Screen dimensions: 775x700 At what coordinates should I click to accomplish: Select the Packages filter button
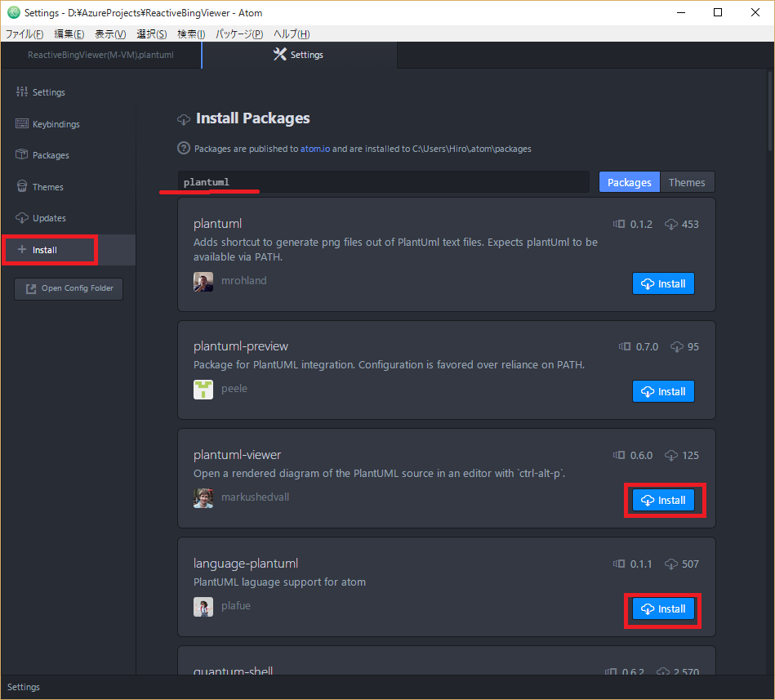click(629, 182)
